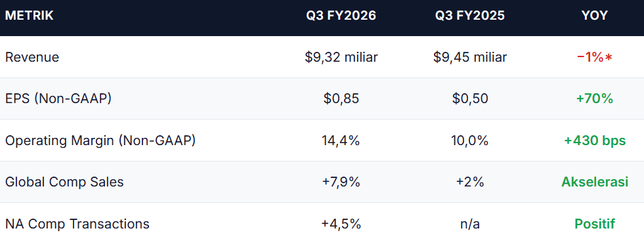Image resolution: width=644 pixels, height=239 pixels.
Task: Select the $9,32 miliar revenue value
Action: 341,57
